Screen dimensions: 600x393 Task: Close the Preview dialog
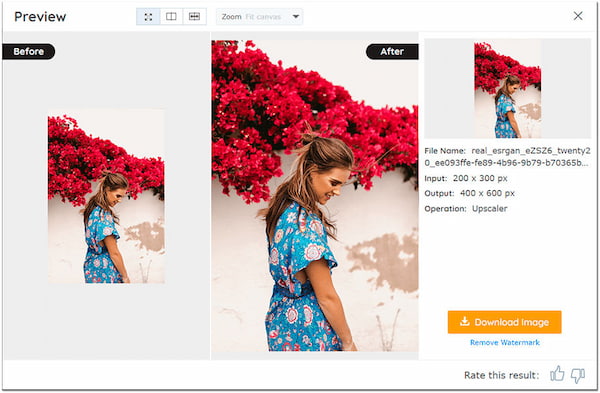click(578, 16)
